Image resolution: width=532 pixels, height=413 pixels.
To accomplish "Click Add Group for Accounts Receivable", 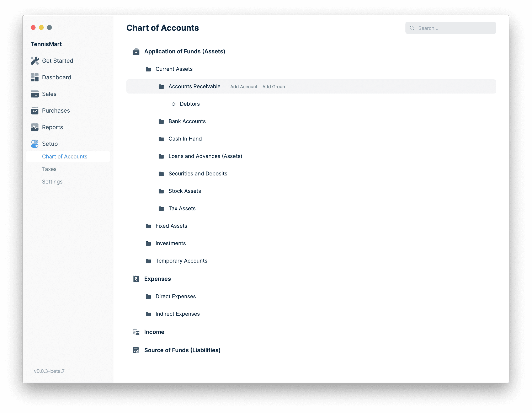I will (273, 87).
